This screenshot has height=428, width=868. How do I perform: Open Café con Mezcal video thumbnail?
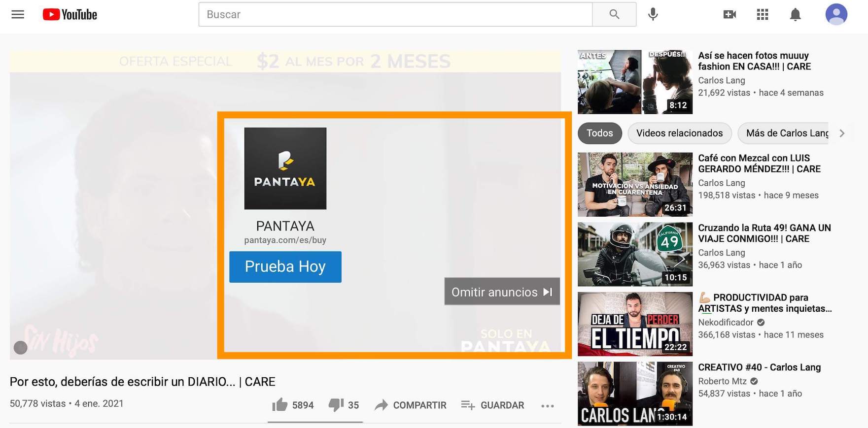pos(635,184)
